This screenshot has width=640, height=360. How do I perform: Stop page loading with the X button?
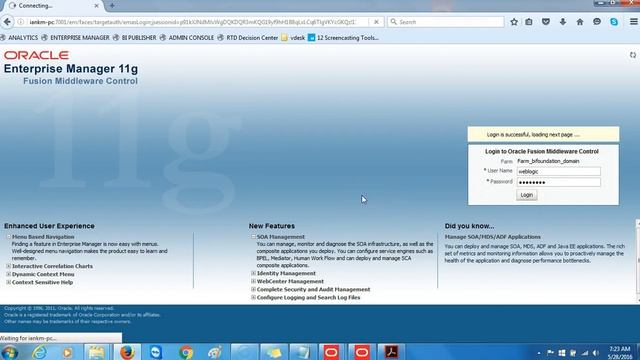[376, 22]
